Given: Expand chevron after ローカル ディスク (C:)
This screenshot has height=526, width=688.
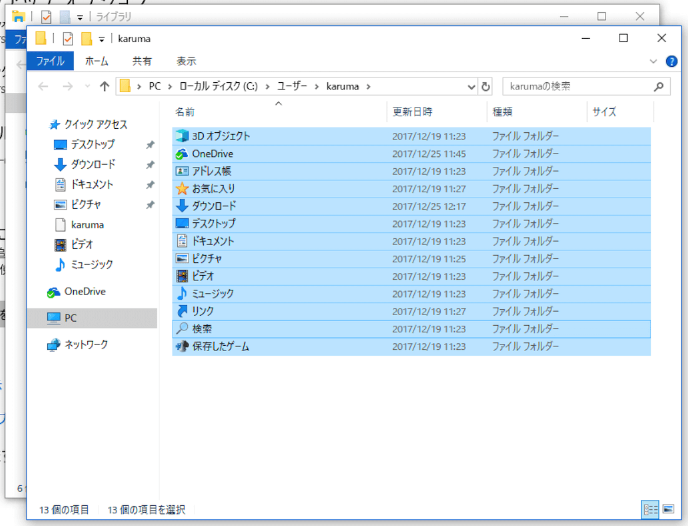Looking at the screenshot, I should click(267, 86).
